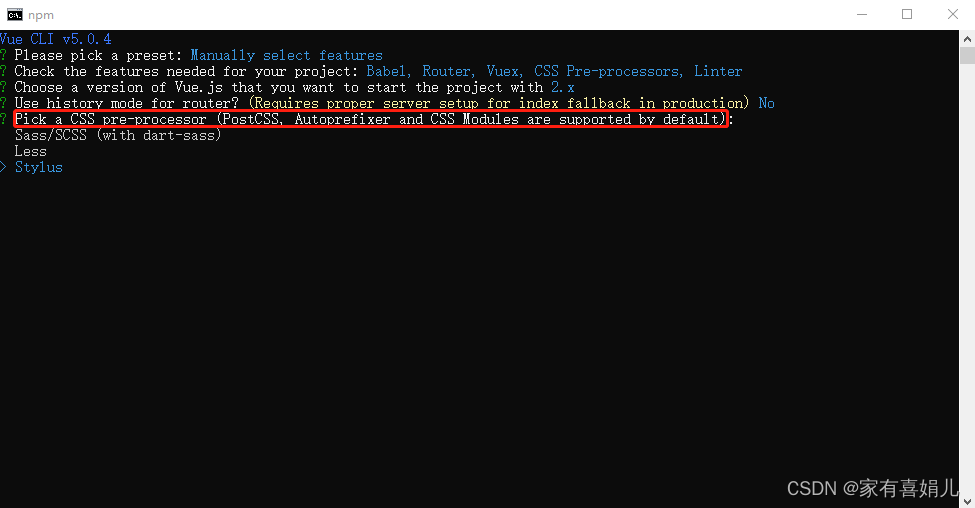Click the scrollbar up arrow
The height and width of the screenshot is (508, 975).
(x=967, y=39)
